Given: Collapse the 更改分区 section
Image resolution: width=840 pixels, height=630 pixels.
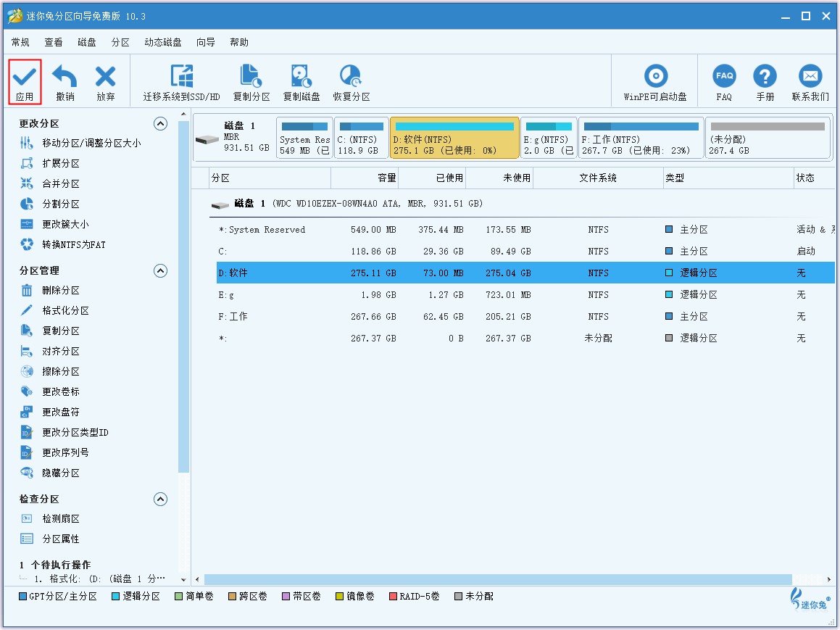Looking at the screenshot, I should (161, 124).
